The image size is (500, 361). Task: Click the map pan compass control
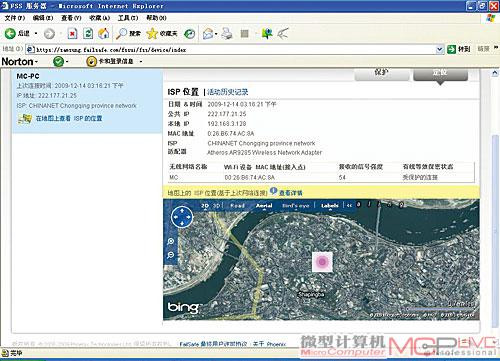pyautogui.click(x=182, y=217)
